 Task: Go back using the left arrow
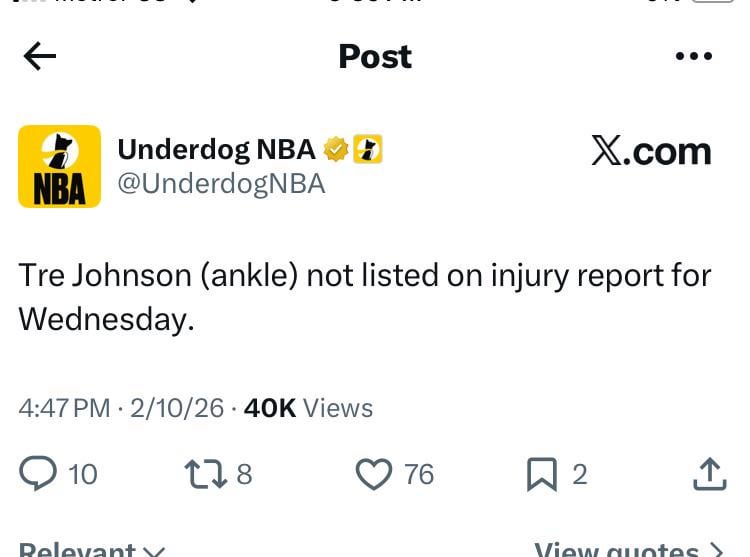tap(40, 57)
